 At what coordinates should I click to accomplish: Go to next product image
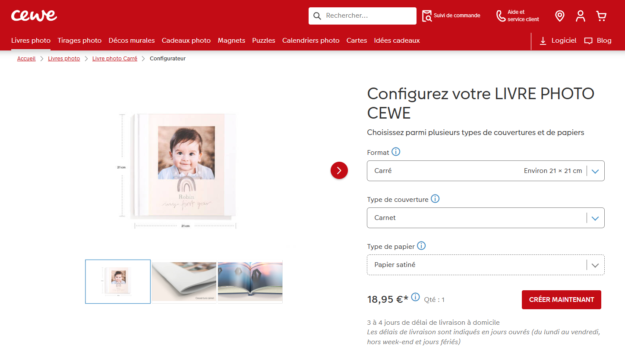[x=339, y=170]
